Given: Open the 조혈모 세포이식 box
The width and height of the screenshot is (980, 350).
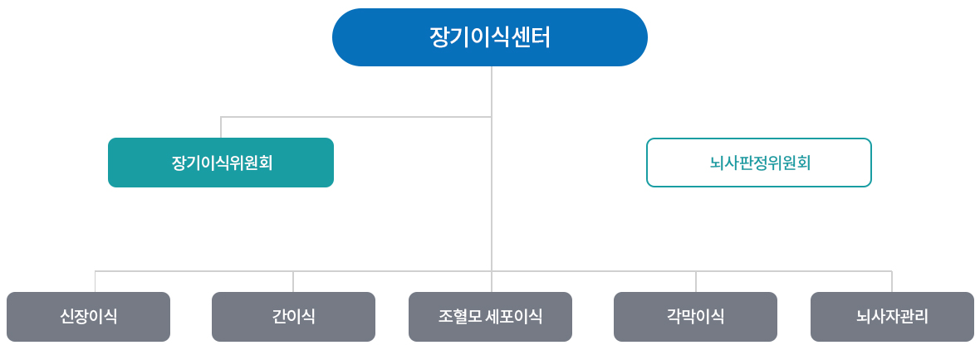Looking at the screenshot, I should coord(490,316).
